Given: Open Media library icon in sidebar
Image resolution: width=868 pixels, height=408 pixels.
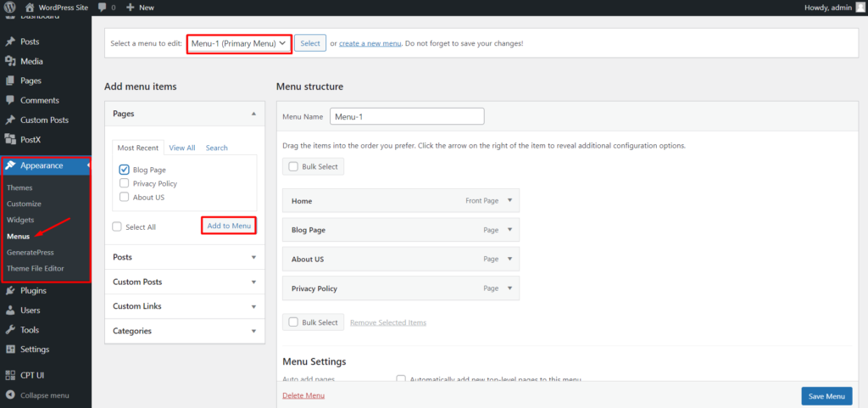Looking at the screenshot, I should coord(10,61).
